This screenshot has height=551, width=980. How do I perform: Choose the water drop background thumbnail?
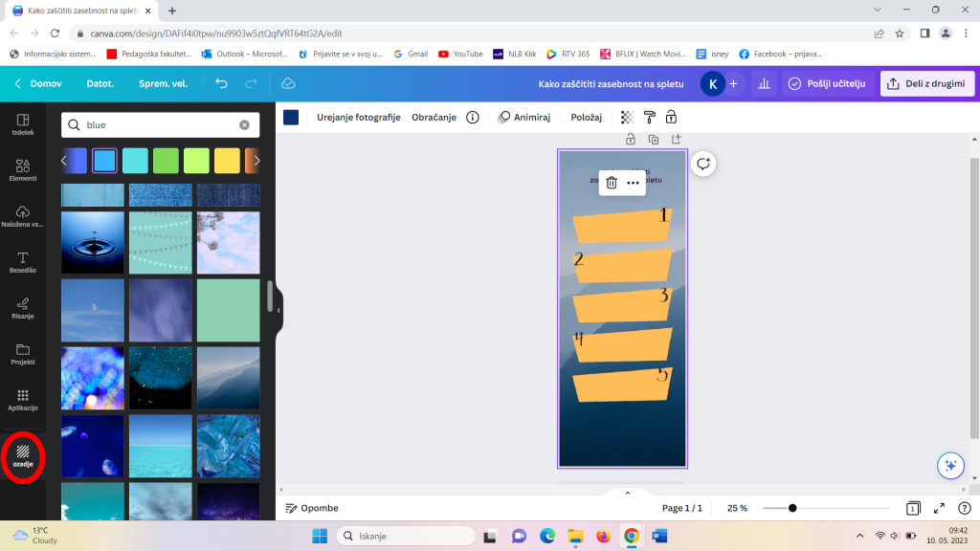click(93, 242)
